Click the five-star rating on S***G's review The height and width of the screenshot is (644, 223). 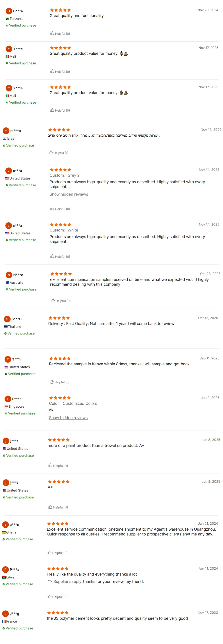click(59, 318)
